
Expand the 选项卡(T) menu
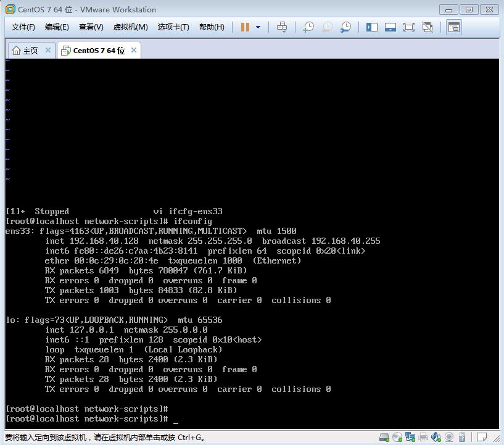[x=173, y=27]
